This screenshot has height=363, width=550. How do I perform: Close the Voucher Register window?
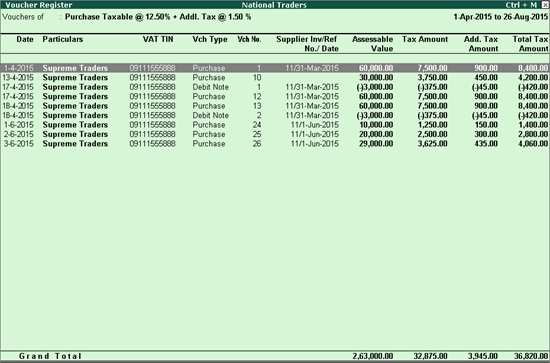544,5
